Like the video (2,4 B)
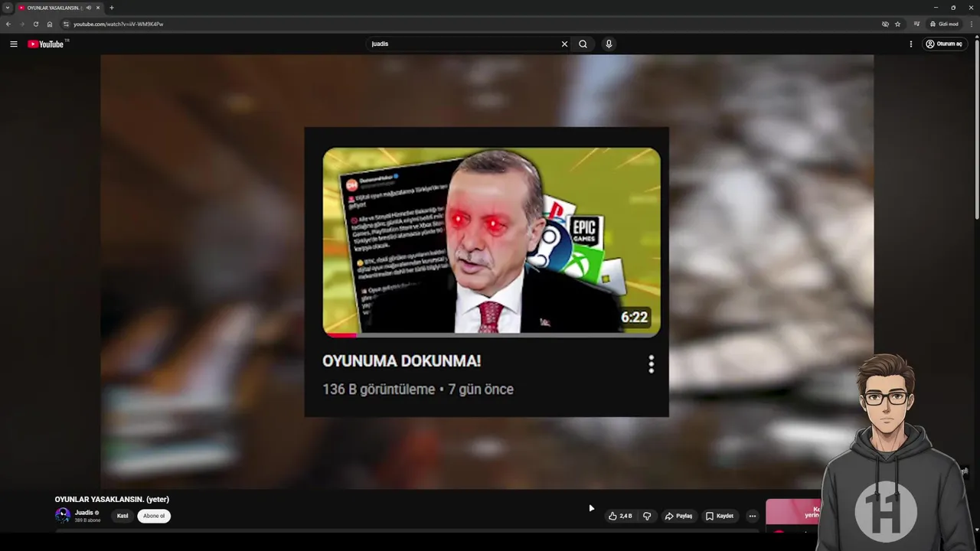 (x=620, y=516)
